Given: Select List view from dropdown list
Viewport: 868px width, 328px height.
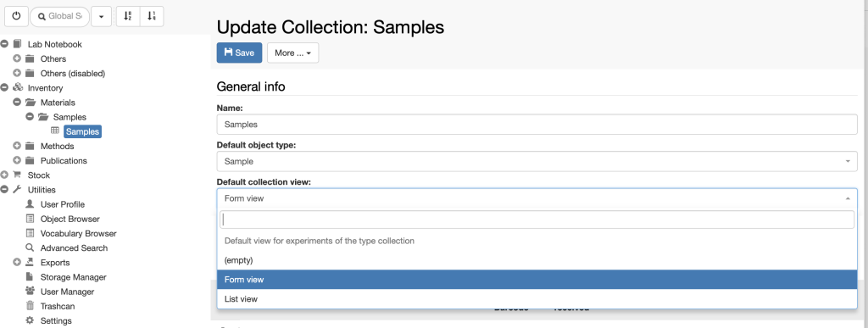Looking at the screenshot, I should [x=537, y=299].
